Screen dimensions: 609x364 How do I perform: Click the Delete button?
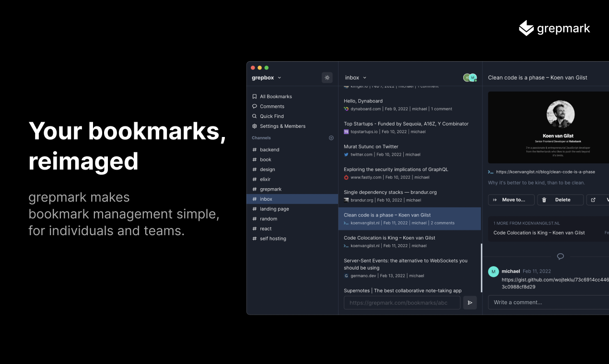[x=561, y=200]
